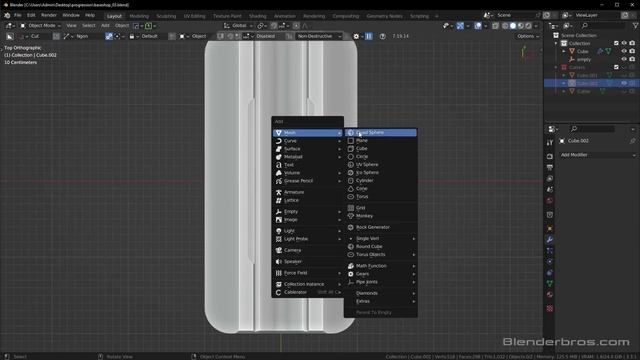Viewport: 640px width, 360px height.
Task: Open the Render menu
Action: (x=49, y=15)
